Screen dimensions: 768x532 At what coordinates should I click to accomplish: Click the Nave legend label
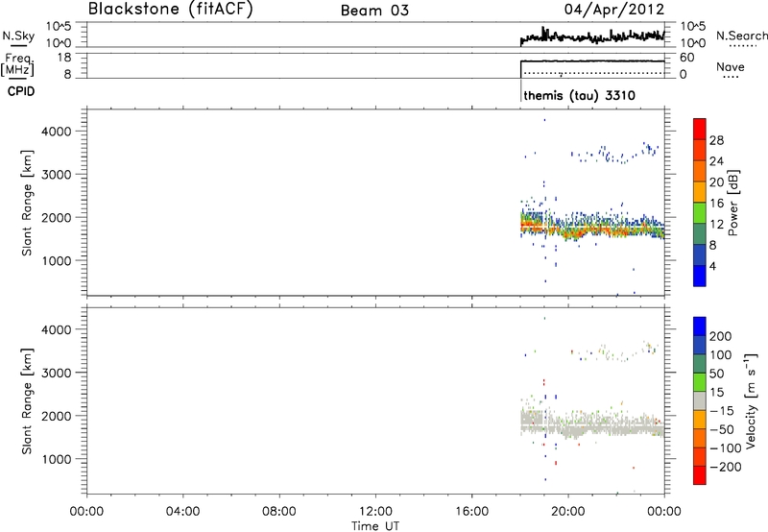click(x=731, y=66)
